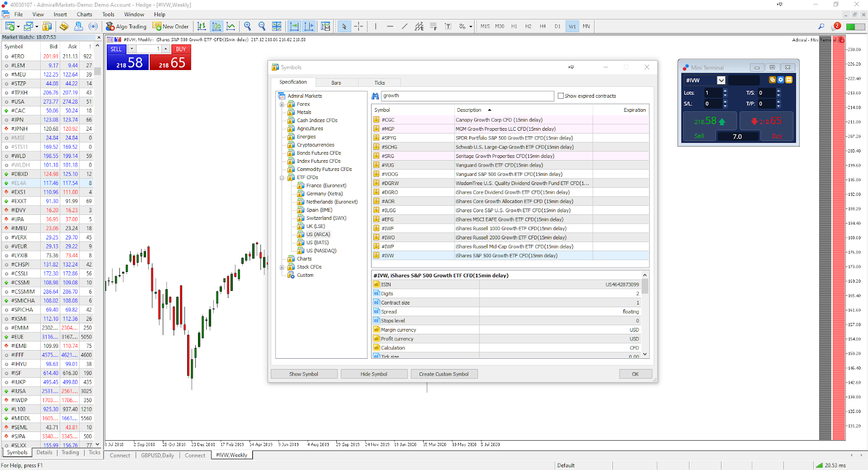
Task: Toggle chart shift icon
Action: coord(309,26)
